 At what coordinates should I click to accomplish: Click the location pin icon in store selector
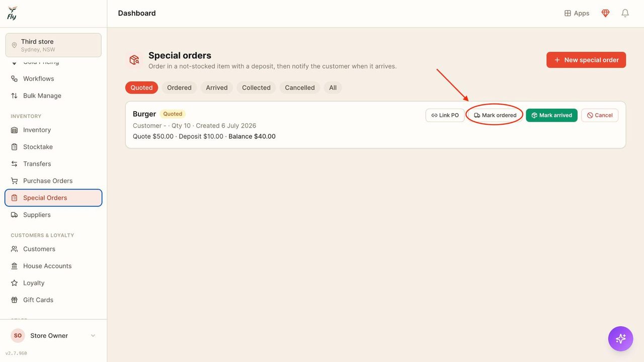click(x=14, y=45)
